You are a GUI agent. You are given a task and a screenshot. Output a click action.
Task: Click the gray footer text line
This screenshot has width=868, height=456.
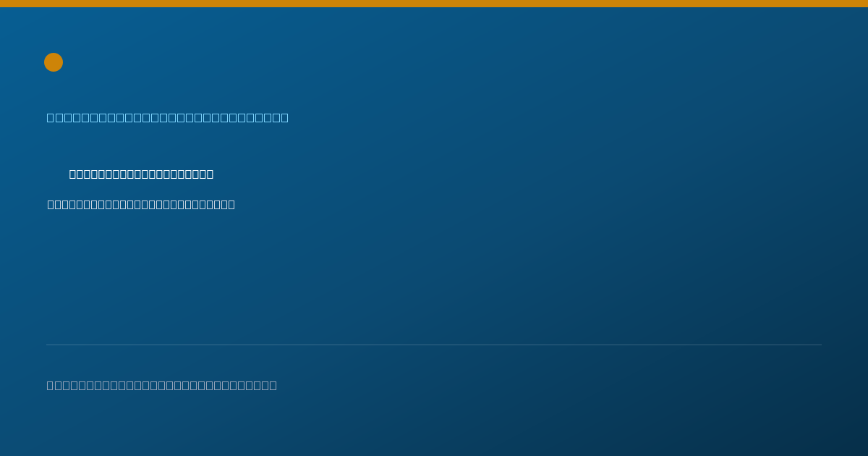click(162, 385)
